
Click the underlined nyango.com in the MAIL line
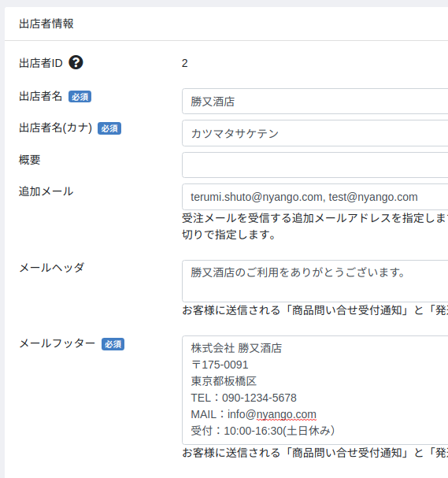pos(286,414)
